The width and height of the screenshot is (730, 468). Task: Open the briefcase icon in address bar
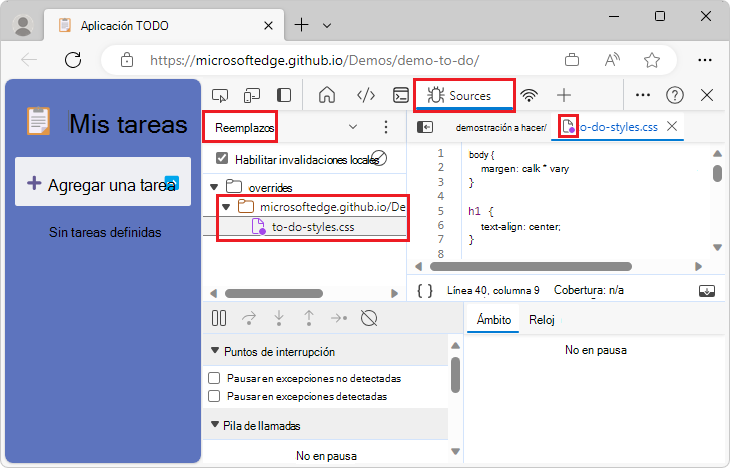tap(572, 60)
